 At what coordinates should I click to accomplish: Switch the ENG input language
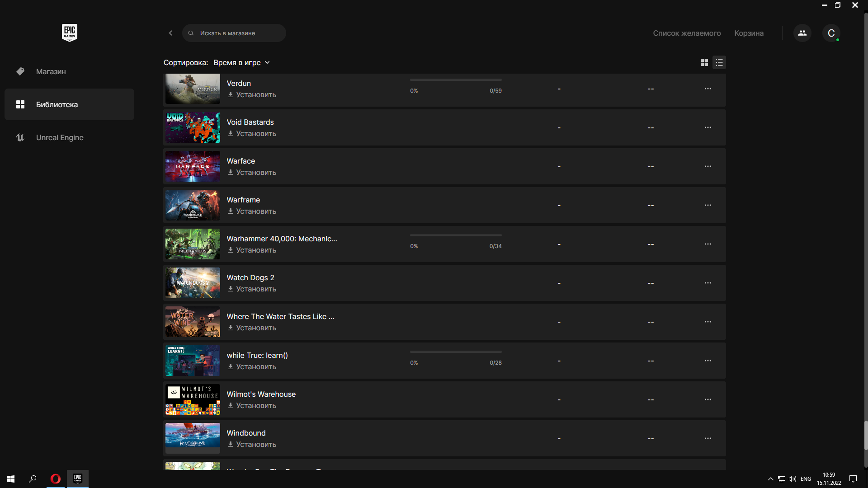pyautogui.click(x=806, y=479)
